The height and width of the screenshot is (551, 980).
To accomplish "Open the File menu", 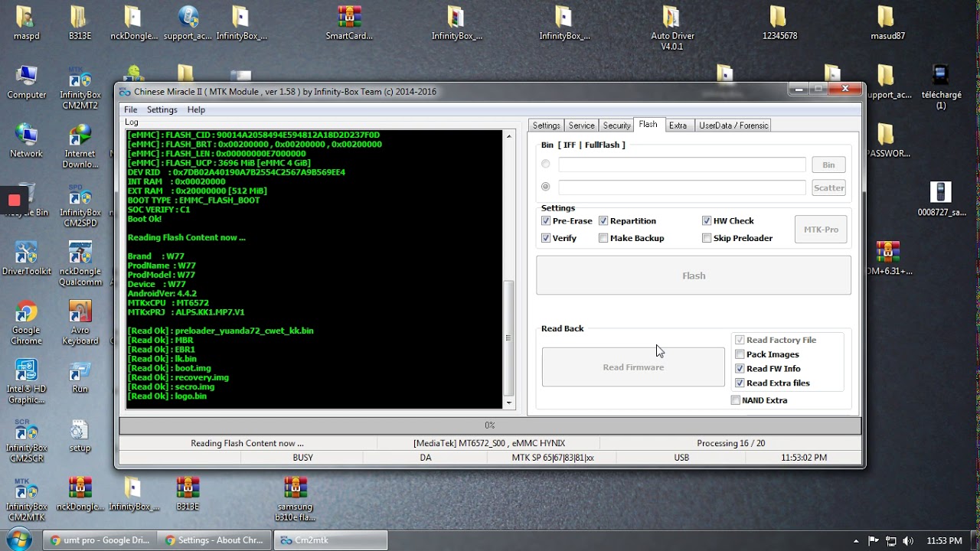I will click(x=131, y=109).
